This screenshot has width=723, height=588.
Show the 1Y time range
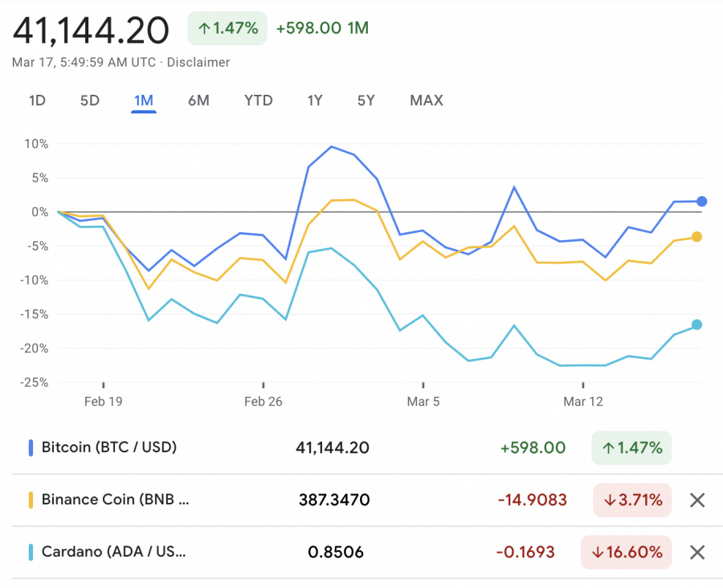[x=315, y=100]
